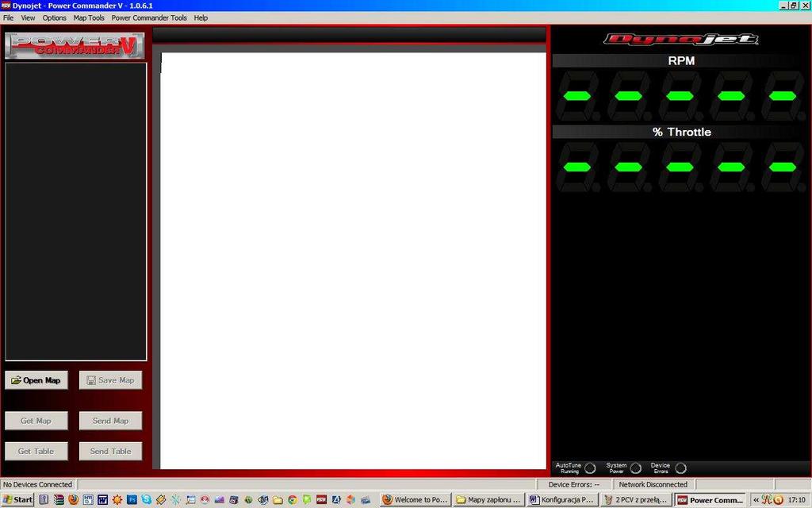Click the orange sun quick launch icon
The width and height of the screenshot is (812, 508).
117,500
